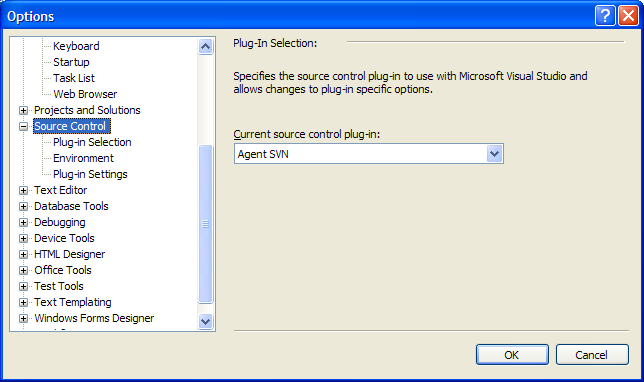This screenshot has height=382, width=644.
Task: Select the Test Tools category
Action: (x=59, y=286)
